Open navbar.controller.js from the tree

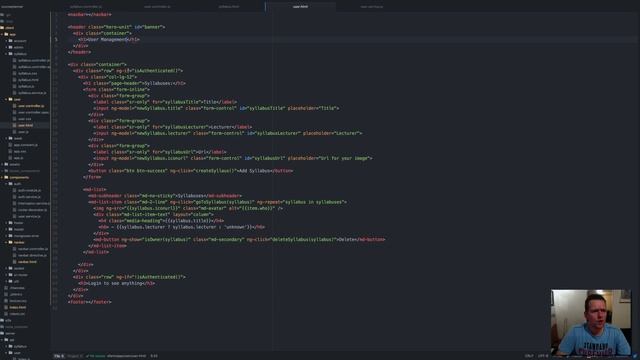tap(33, 249)
